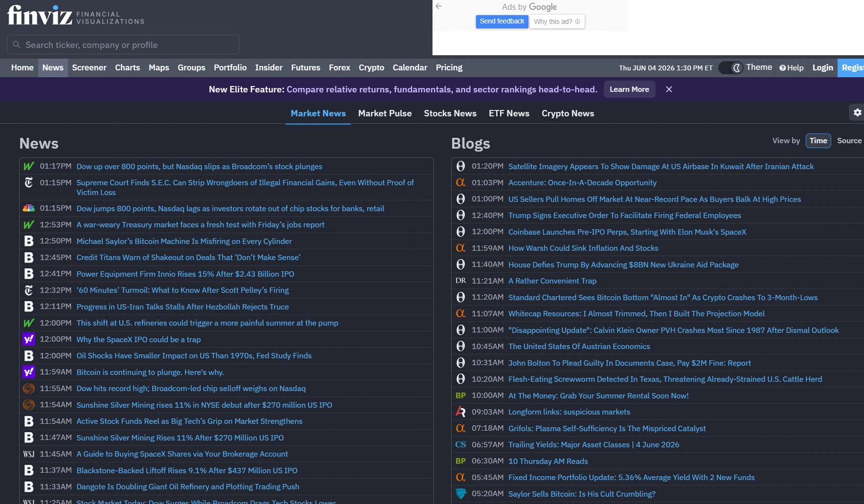Click DR icon beside A Rather Convenient Trap
Image resolution: width=864 pixels, height=504 pixels.
tap(460, 281)
